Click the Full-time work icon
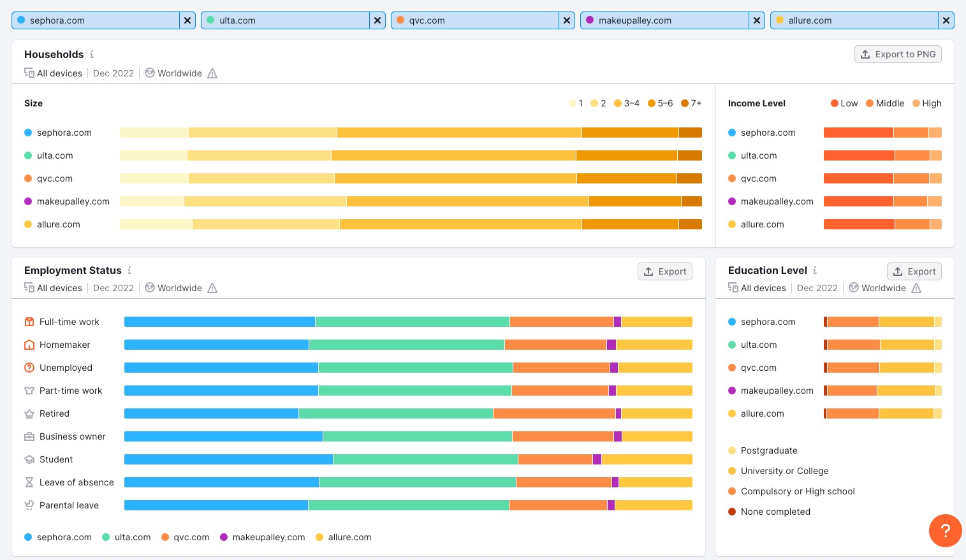The height and width of the screenshot is (560, 966). coord(29,322)
